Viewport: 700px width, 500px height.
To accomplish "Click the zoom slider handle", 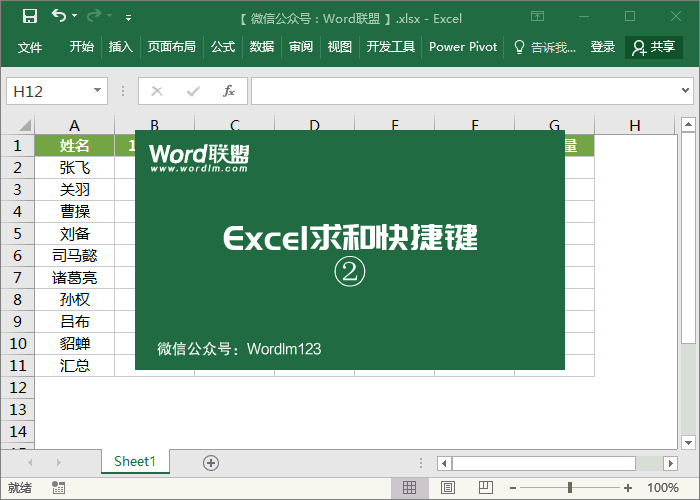I will click(x=570, y=488).
